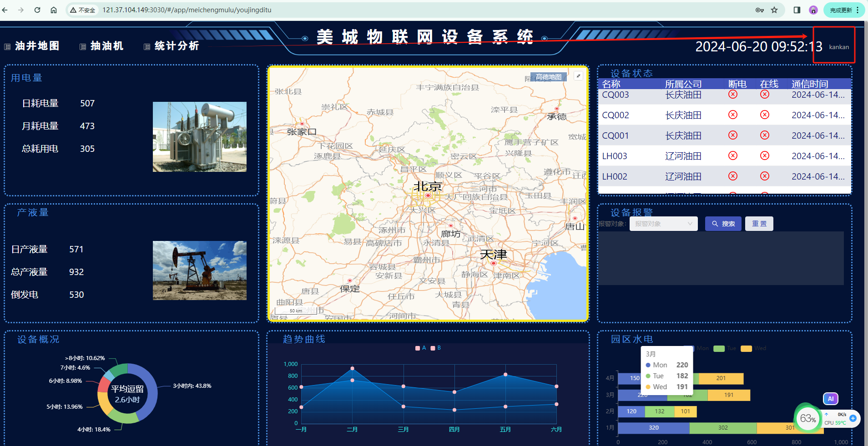The height and width of the screenshot is (446, 868).
Task: Click the 完成更新 browser update button
Action: coord(844,10)
